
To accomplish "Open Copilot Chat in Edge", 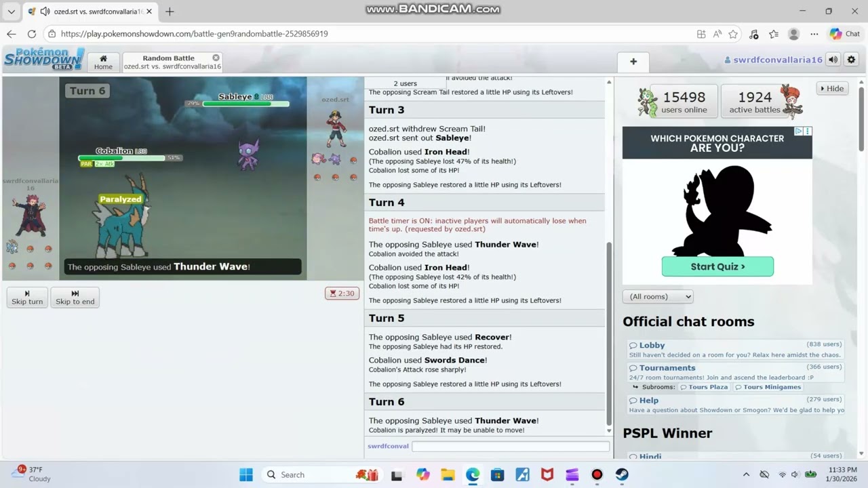I will [x=845, y=34].
